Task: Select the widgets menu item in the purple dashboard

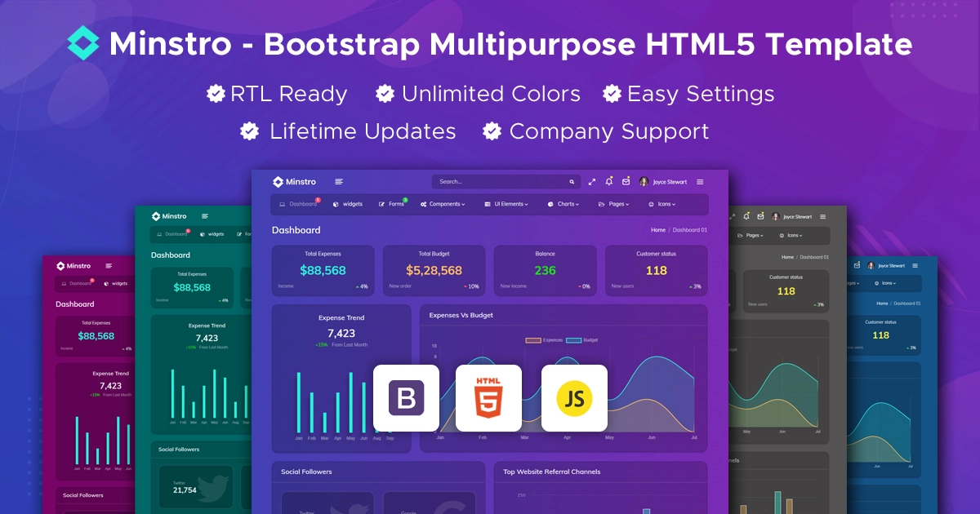Action: click(x=348, y=204)
